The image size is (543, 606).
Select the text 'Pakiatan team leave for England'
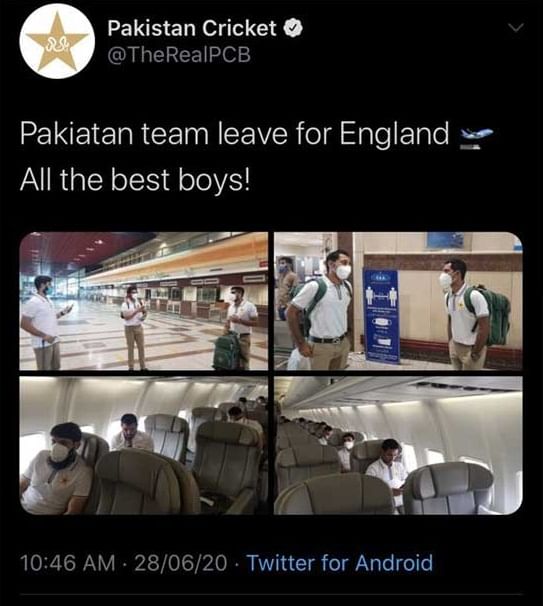[234, 133]
